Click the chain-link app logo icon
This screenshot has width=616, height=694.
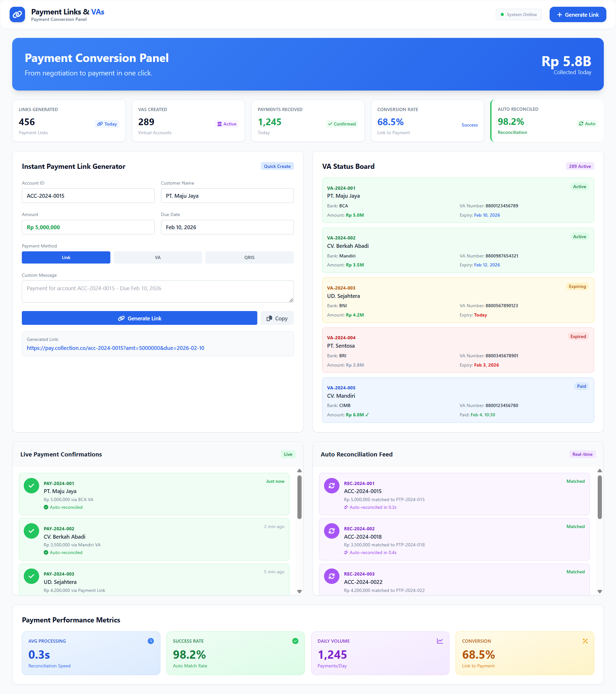pos(17,14)
